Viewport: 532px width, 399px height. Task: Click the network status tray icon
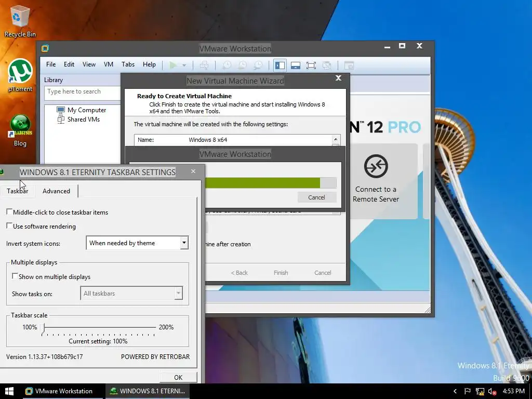480,392
